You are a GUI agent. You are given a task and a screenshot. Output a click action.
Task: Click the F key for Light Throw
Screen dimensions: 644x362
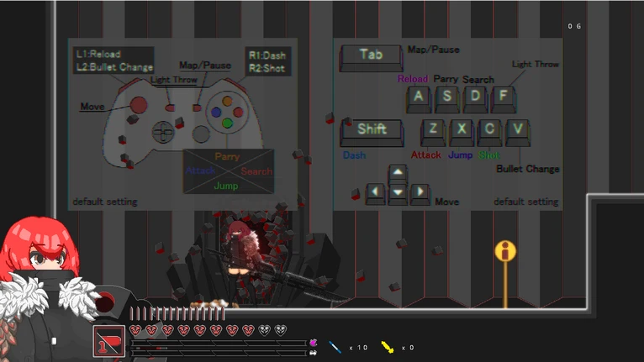(503, 97)
